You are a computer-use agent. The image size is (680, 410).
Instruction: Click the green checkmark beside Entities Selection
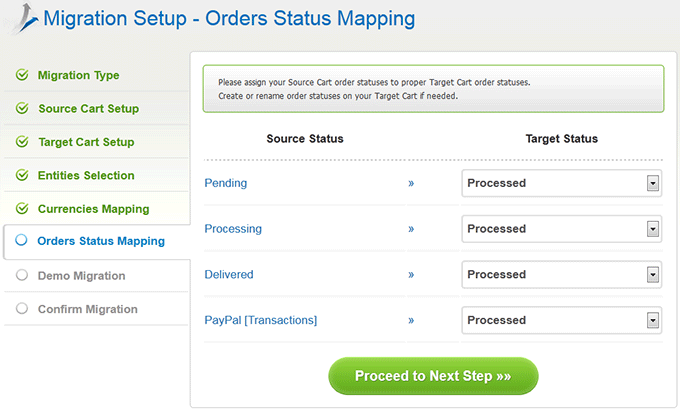click(x=22, y=175)
